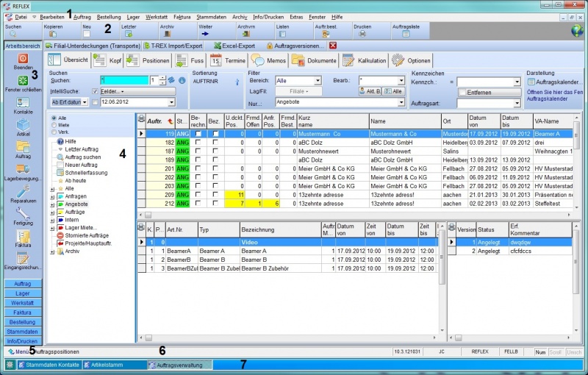588x375 pixels.
Task: Switch to the Kalkulation tab
Action: pyautogui.click(x=365, y=60)
